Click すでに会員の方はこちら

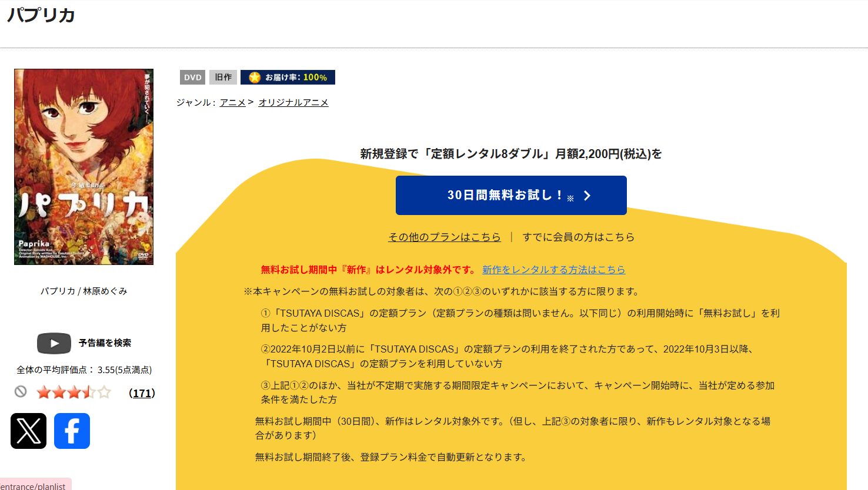(x=578, y=237)
